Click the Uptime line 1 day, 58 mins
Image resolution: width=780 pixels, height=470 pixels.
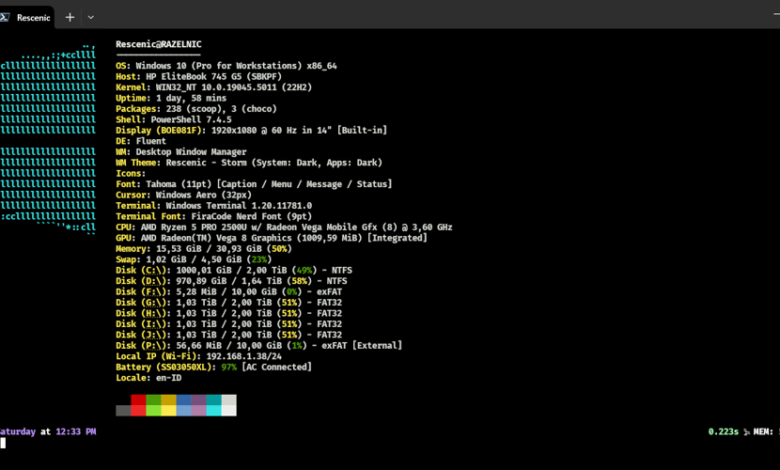(171, 98)
